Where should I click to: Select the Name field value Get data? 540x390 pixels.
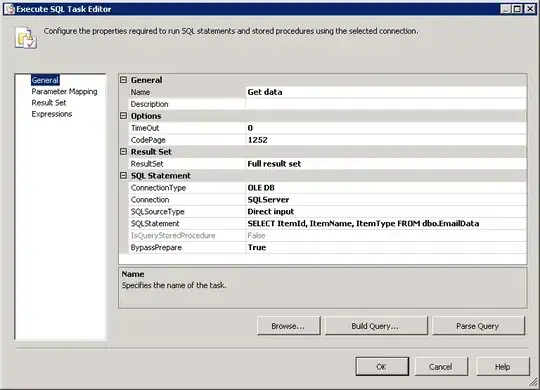(x=386, y=92)
